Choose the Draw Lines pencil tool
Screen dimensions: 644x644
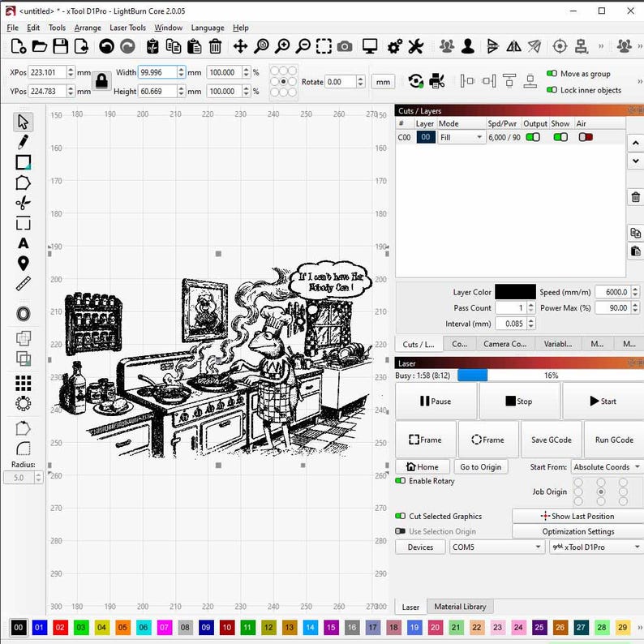[23, 142]
